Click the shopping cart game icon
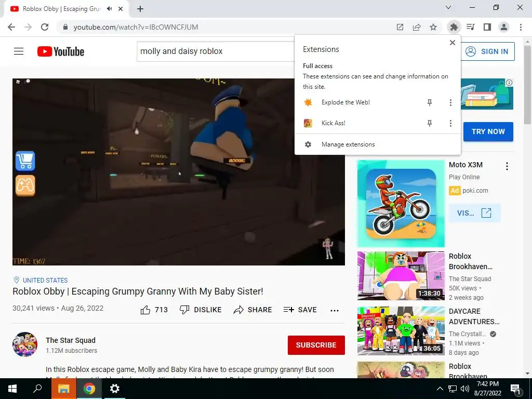The height and width of the screenshot is (399, 532). pyautogui.click(x=25, y=161)
